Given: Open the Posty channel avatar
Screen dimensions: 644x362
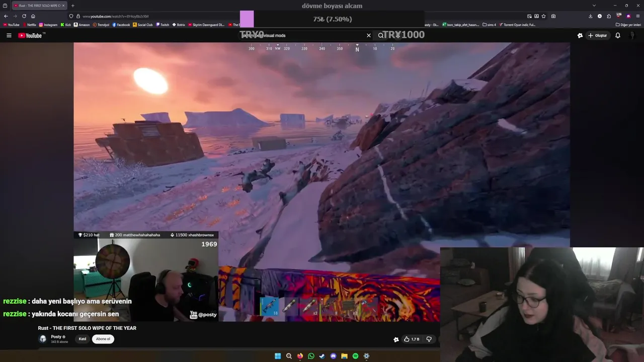Looking at the screenshot, I should coord(43,339).
